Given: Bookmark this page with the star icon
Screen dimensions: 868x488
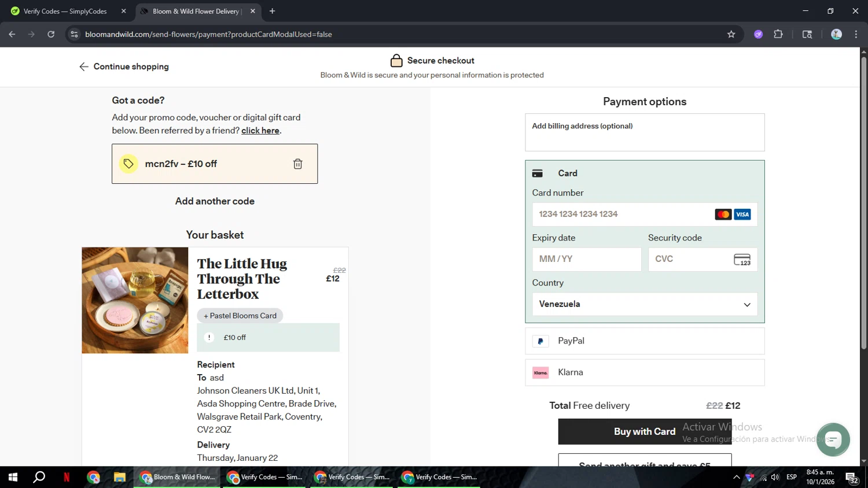Looking at the screenshot, I should click(x=731, y=35).
